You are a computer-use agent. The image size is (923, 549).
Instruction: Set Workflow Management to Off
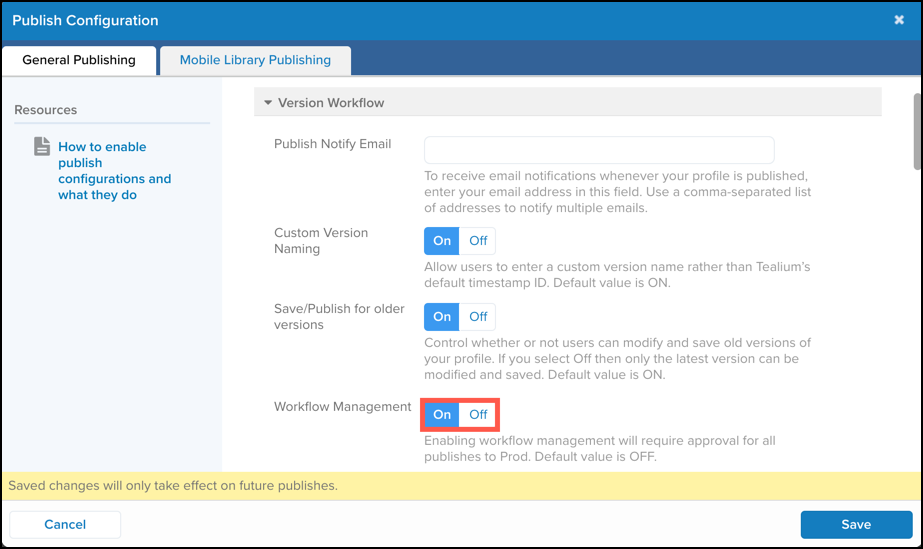(x=478, y=414)
